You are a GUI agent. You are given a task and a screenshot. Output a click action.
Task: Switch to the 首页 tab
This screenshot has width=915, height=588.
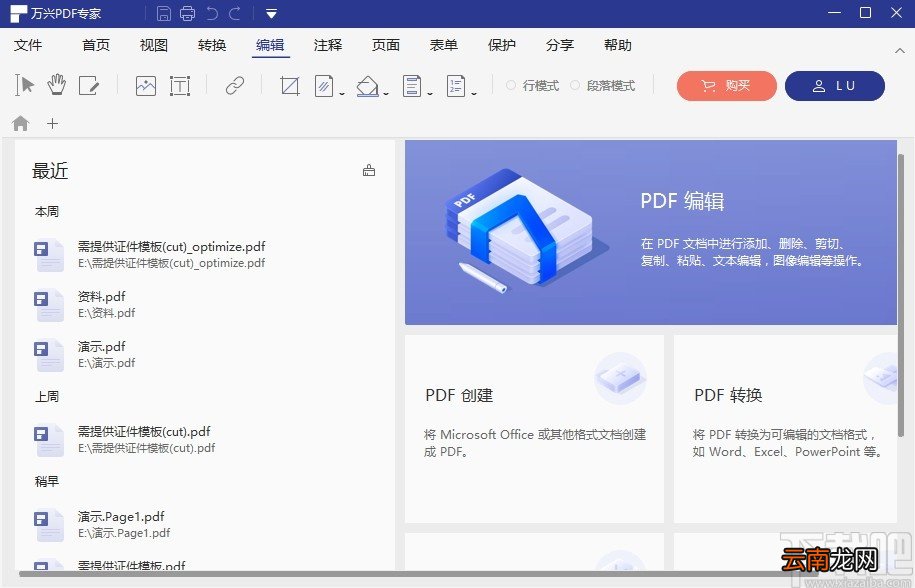click(x=96, y=45)
